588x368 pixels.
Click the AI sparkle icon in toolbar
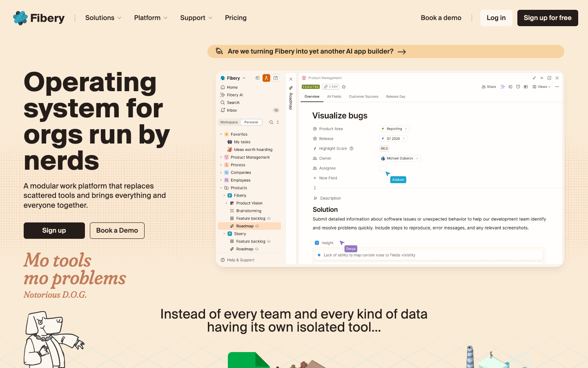pyautogui.click(x=503, y=87)
